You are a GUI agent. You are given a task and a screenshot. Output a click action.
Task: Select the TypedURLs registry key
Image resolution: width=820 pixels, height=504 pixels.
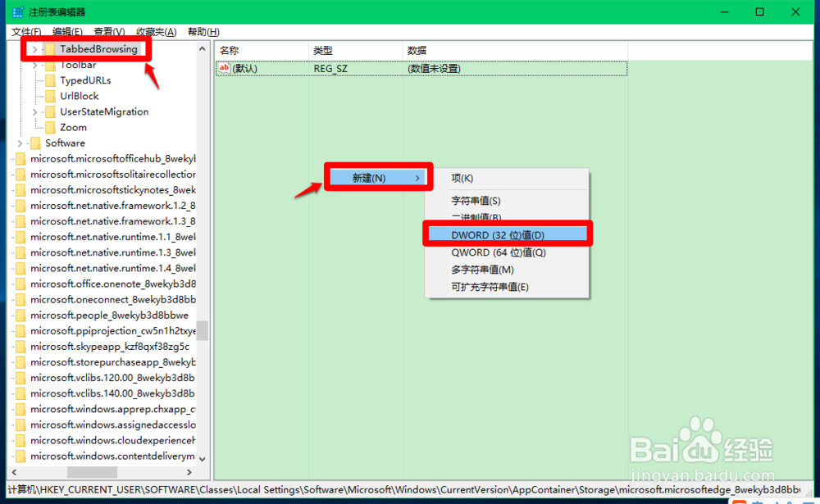[84, 80]
